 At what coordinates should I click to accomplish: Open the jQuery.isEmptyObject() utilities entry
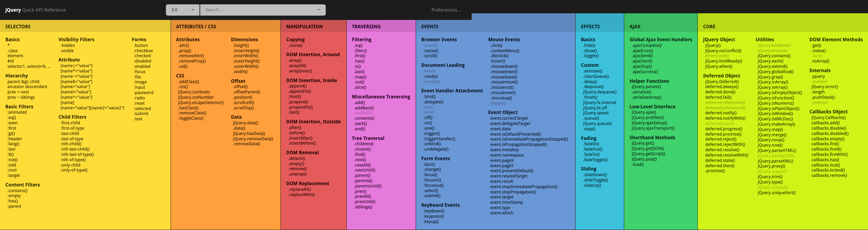[x=780, y=93]
